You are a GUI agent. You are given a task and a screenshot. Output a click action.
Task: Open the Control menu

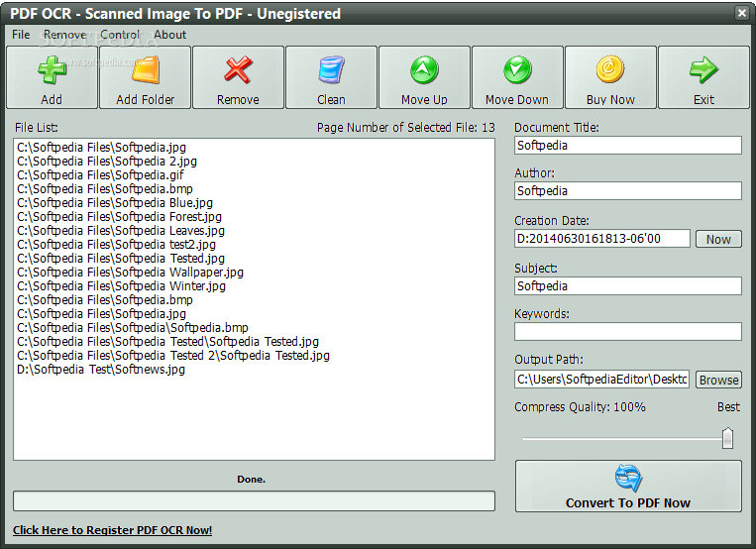(120, 35)
